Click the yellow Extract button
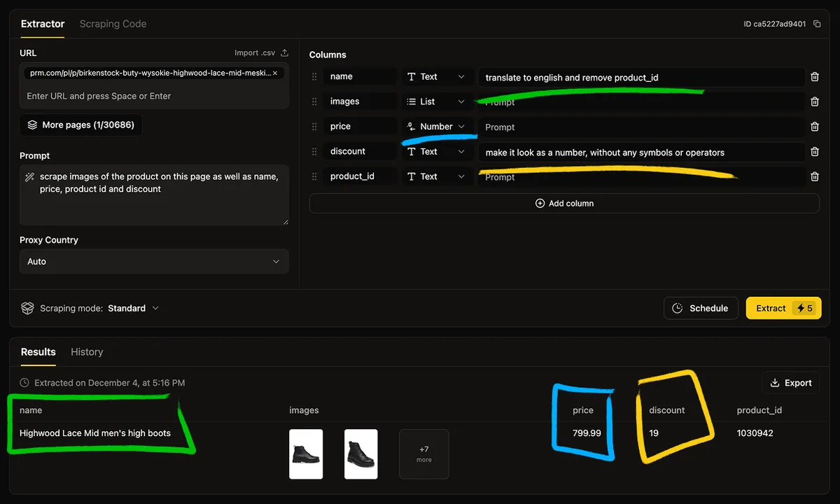The image size is (840, 504). coord(783,308)
